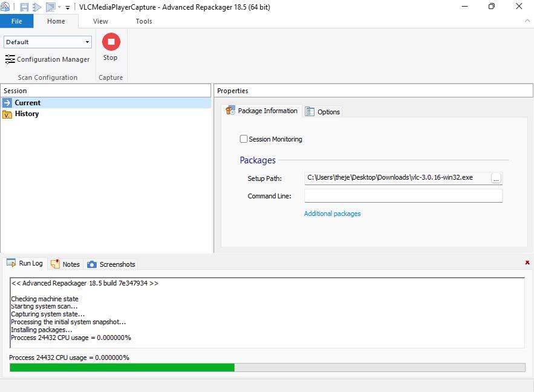Image resolution: width=534 pixels, height=392 pixels.
Task: Click the Notes sticky-note icon
Action: pyautogui.click(x=55, y=264)
